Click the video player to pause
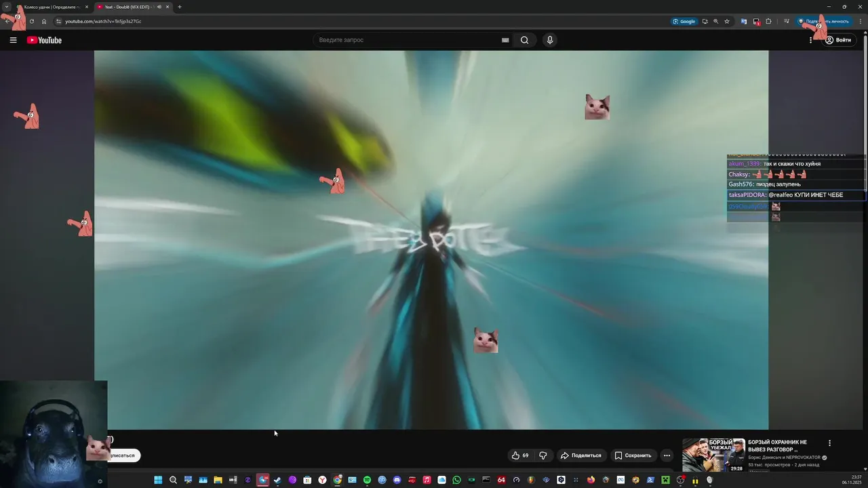 pos(431,239)
